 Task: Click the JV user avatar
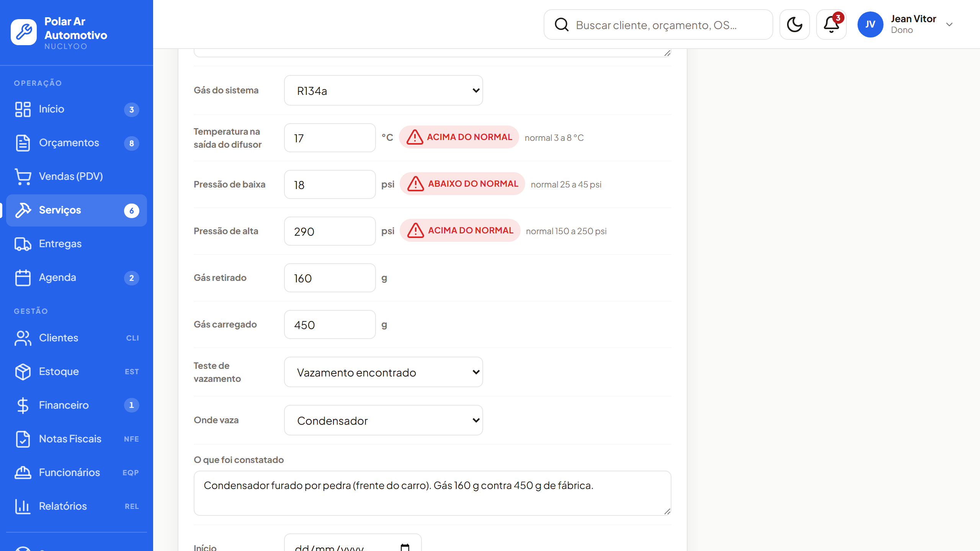point(870,24)
